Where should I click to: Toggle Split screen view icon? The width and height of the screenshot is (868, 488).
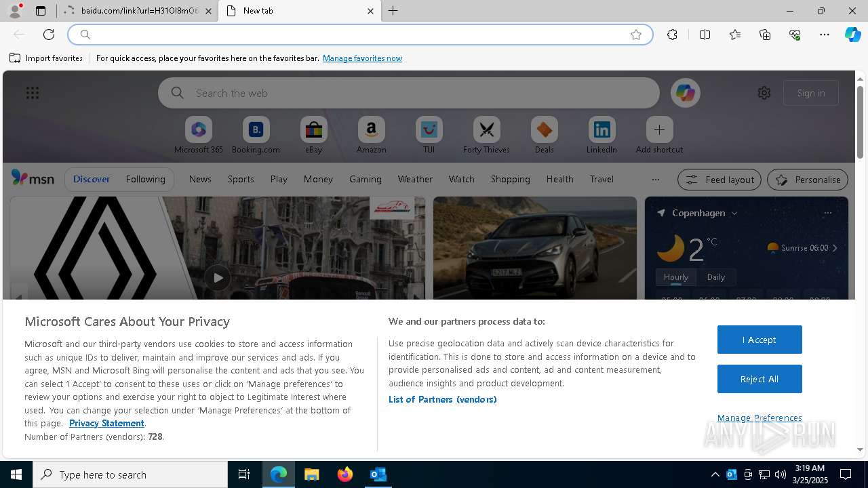pyautogui.click(x=705, y=35)
